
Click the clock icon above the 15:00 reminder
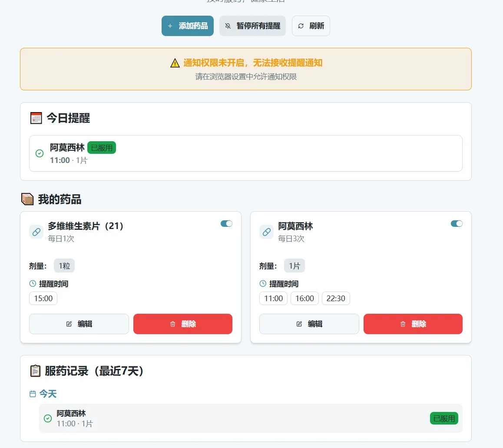[33, 283]
